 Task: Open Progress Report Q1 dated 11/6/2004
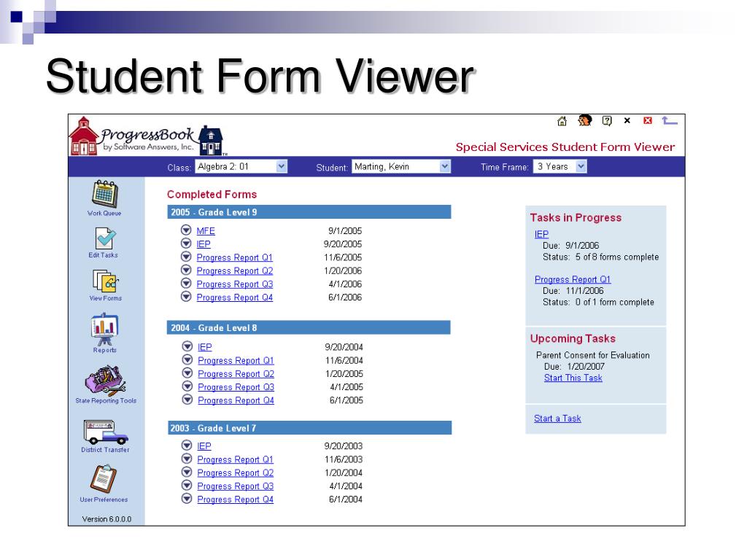(x=236, y=360)
